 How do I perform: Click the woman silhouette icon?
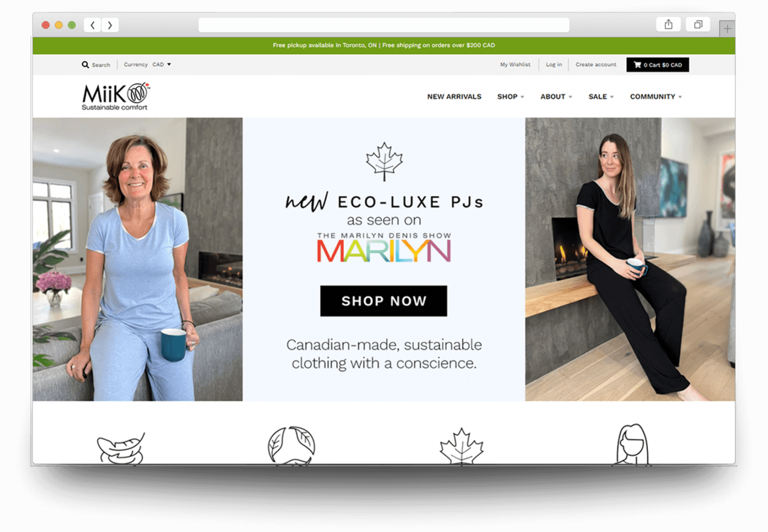632,444
